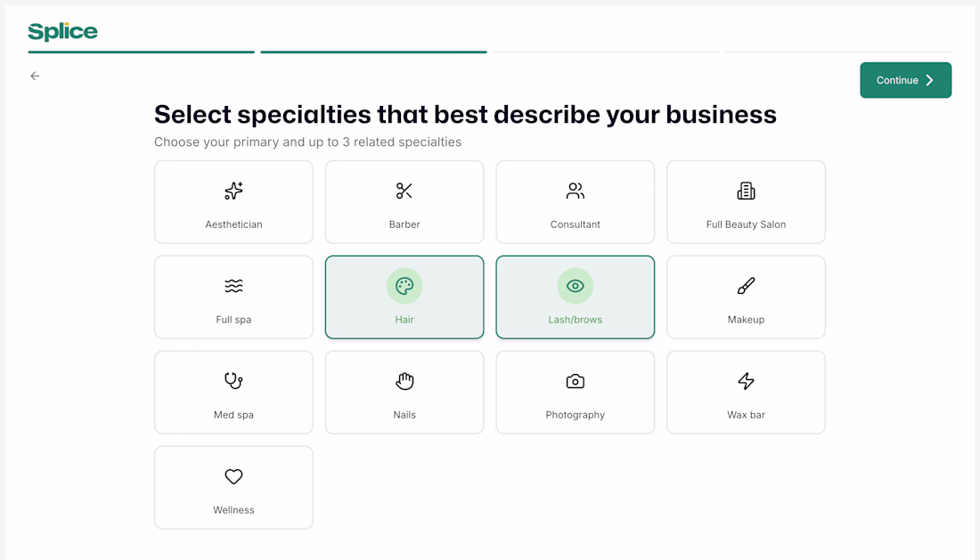The image size is (980, 560).
Task: Select the Barber scissors icon
Action: point(404,191)
